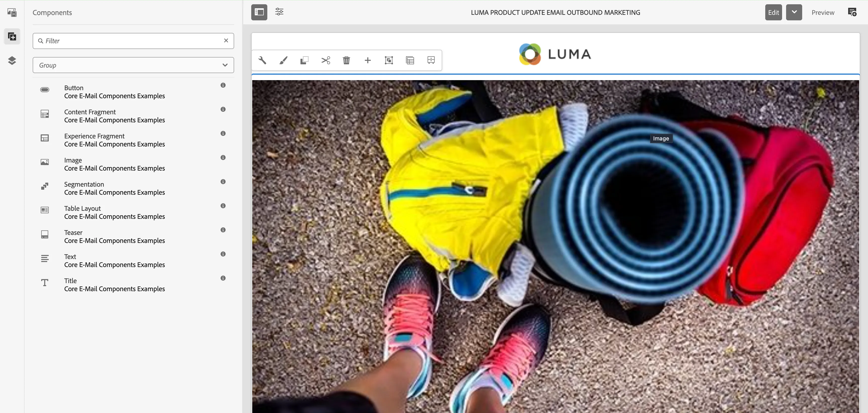This screenshot has width=868, height=413.
Task: Show info for Teaser component
Action: (223, 230)
